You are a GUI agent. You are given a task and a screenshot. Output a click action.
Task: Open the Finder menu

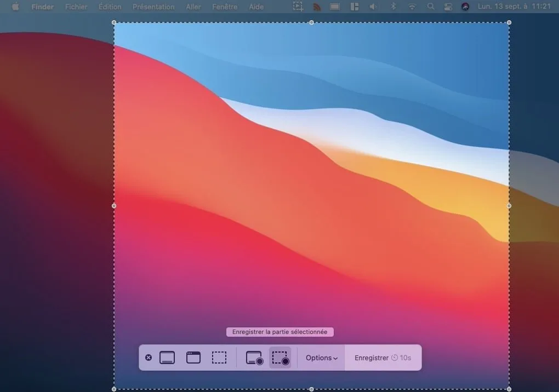pos(42,7)
